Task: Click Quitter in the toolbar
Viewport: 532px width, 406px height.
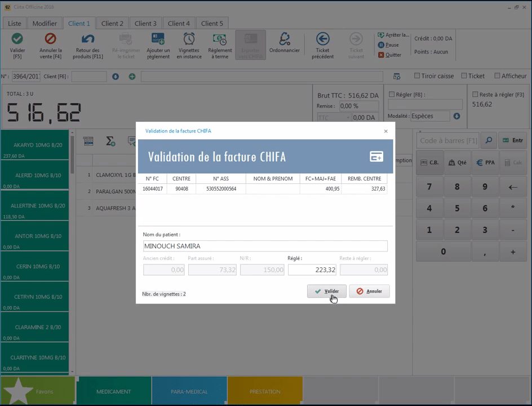Action: point(389,55)
